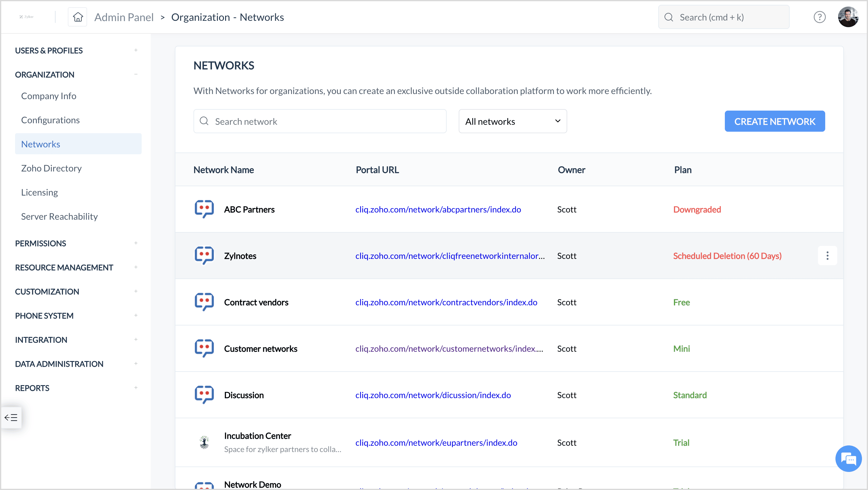Open Zoho Directory in the sidebar

(51, 168)
